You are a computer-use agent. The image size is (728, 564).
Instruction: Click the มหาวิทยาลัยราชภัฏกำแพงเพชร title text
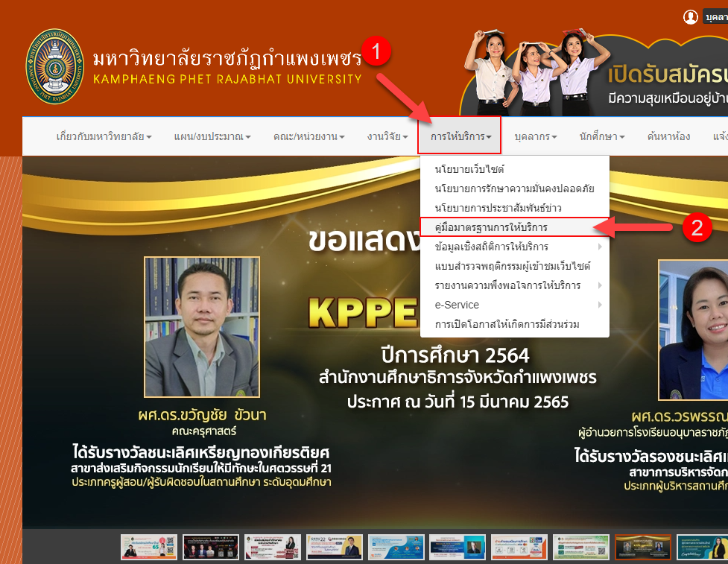[227, 59]
